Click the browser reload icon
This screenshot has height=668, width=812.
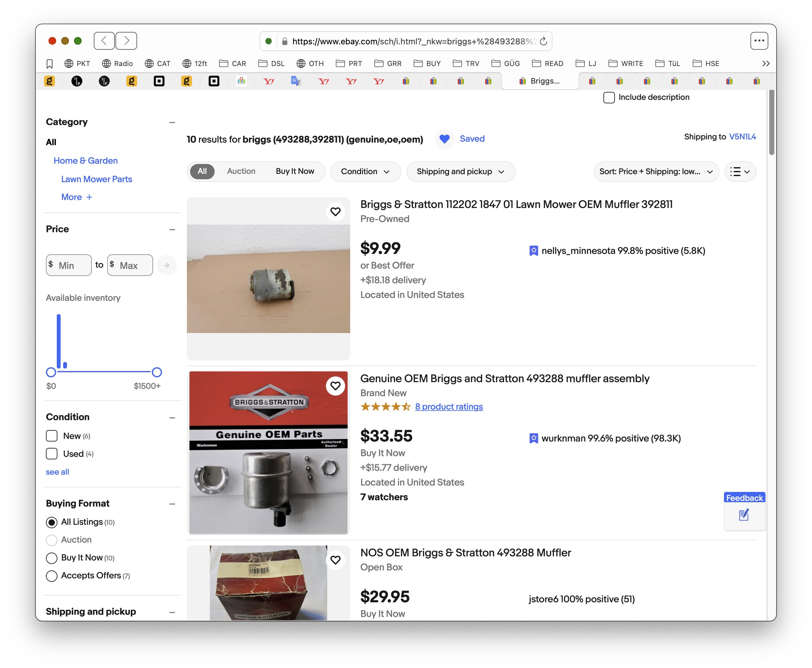543,41
